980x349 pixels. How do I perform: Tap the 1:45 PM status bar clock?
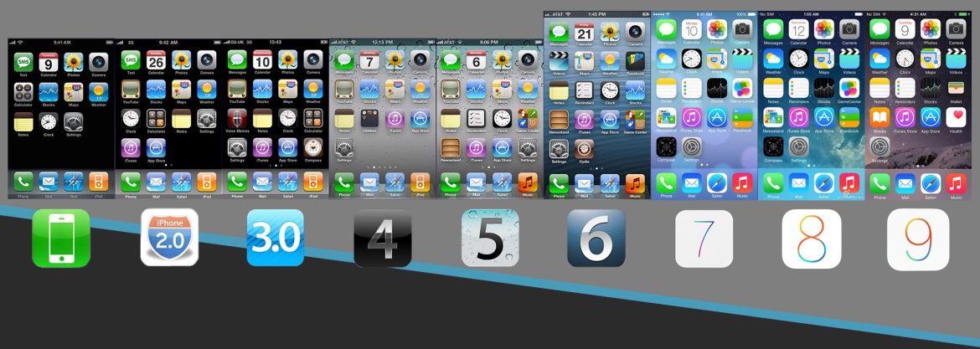[596, 14]
